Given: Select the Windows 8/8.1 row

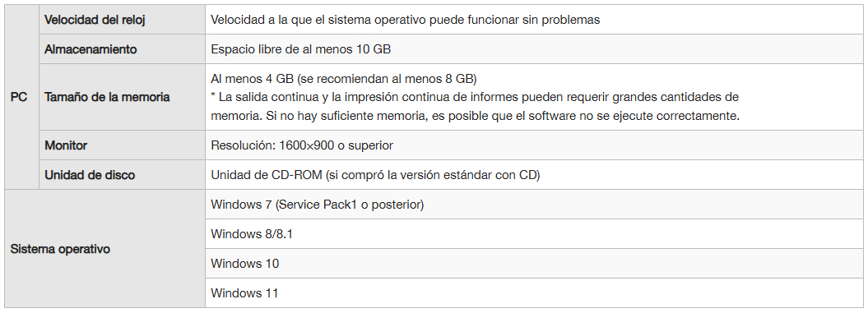Looking at the screenshot, I should point(534,234).
